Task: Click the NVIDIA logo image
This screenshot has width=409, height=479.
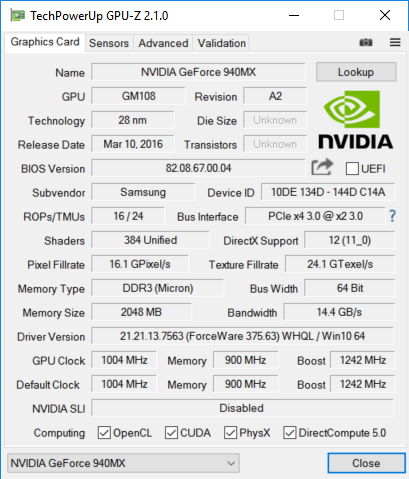Action: coord(356,120)
